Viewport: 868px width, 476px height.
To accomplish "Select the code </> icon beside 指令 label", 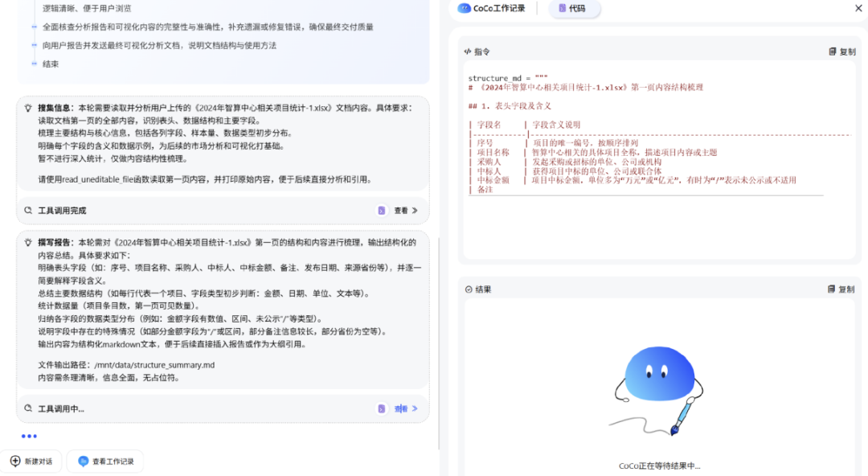I will coord(469,51).
